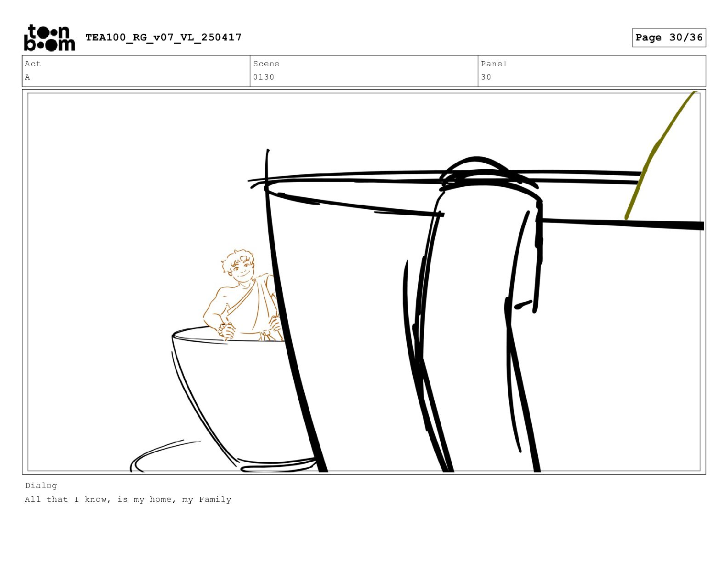Select the Panel value 30

[486, 77]
